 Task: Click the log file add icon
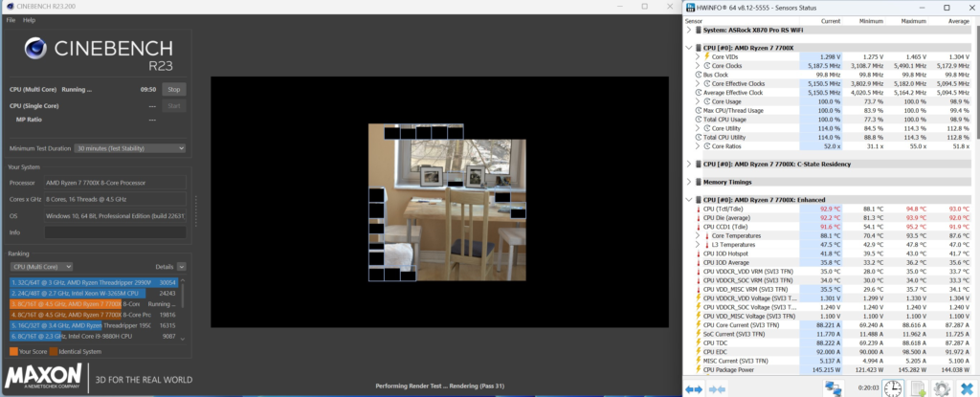point(917,386)
